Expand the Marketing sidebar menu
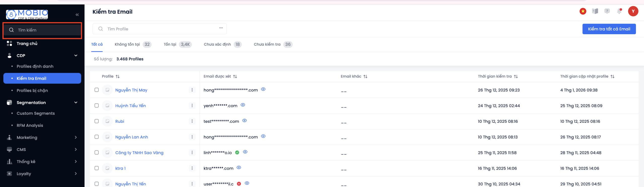This screenshot has height=187, width=644. coord(76,137)
